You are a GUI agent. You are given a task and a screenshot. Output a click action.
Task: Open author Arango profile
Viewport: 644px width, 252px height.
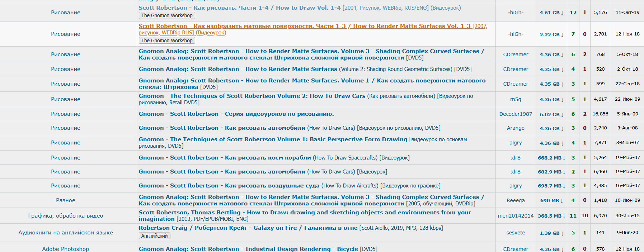coord(516,128)
